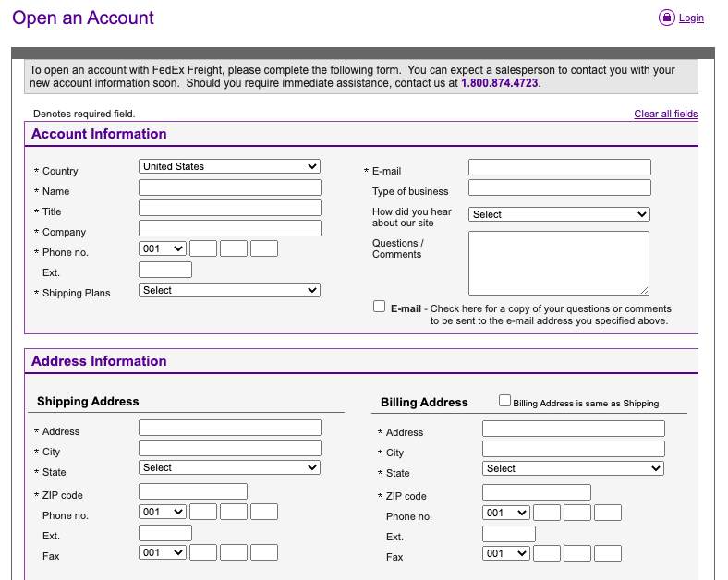Click the Clear all fields link

point(666,114)
